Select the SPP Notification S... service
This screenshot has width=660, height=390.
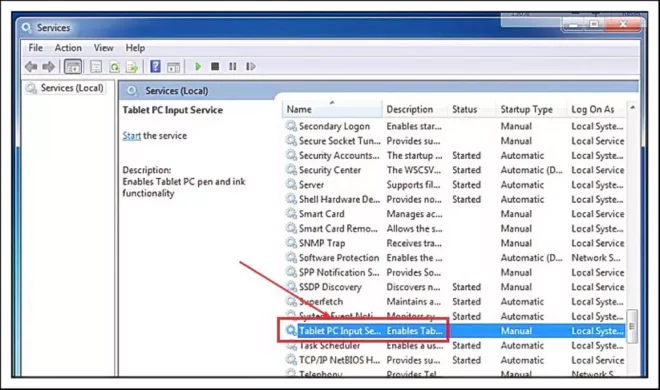pyautogui.click(x=455, y=273)
